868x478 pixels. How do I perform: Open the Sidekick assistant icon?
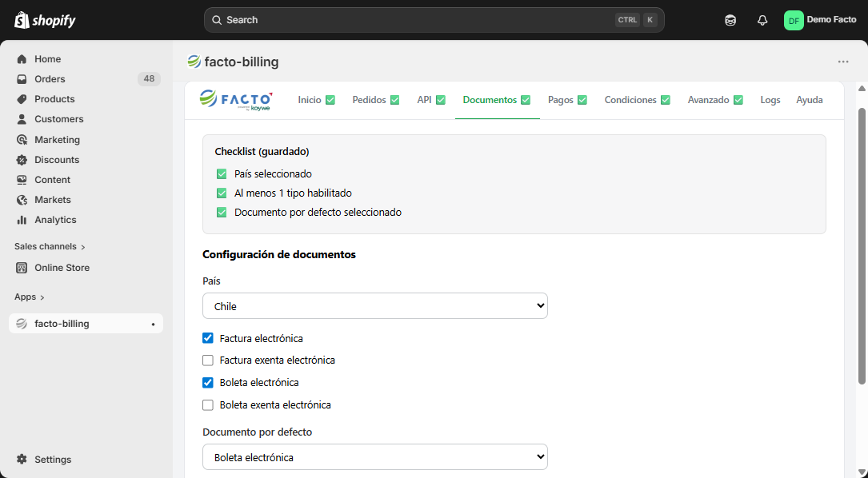pos(730,21)
